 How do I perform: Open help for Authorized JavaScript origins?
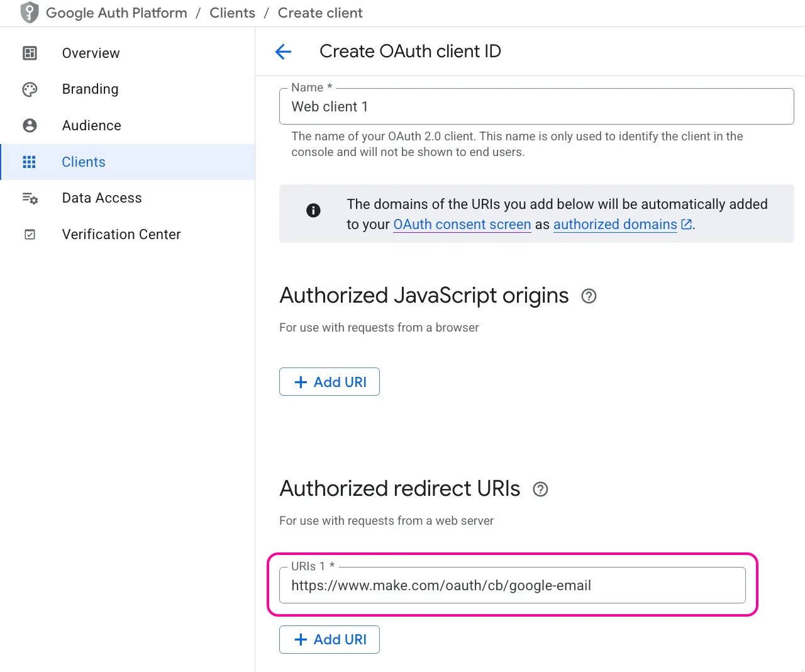pyautogui.click(x=589, y=296)
